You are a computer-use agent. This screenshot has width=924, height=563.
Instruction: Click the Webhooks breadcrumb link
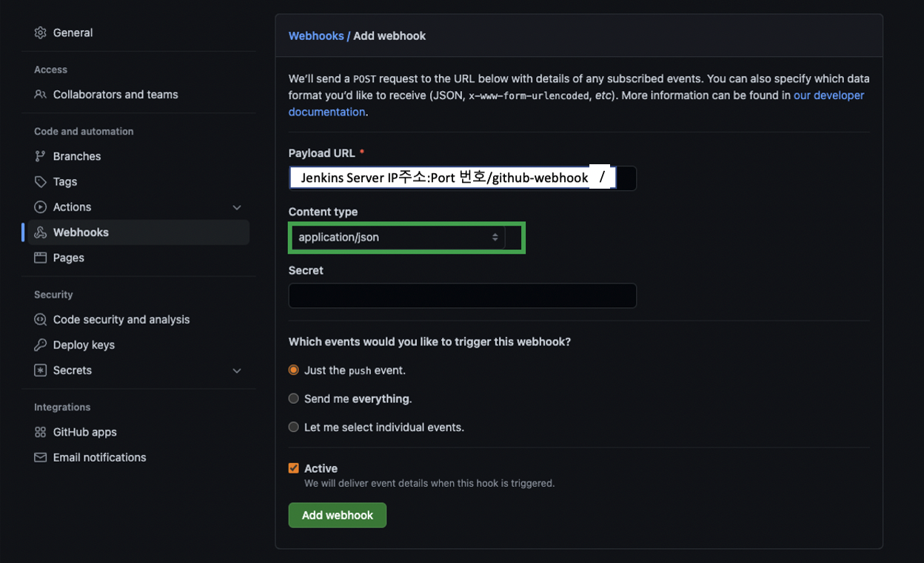tap(316, 36)
